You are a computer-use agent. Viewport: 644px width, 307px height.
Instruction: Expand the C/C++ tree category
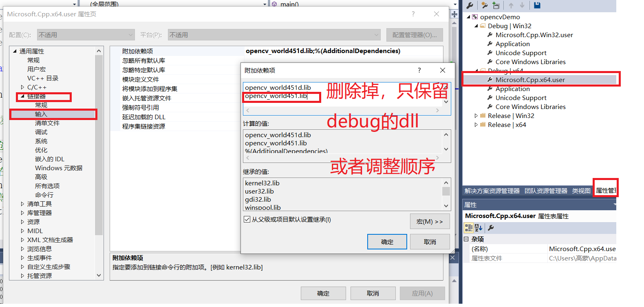tap(22, 87)
